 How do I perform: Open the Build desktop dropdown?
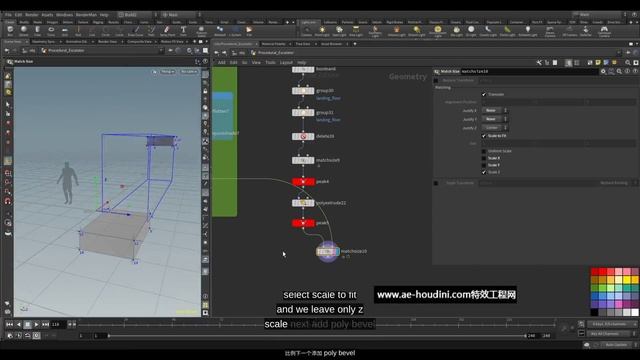[137, 15]
